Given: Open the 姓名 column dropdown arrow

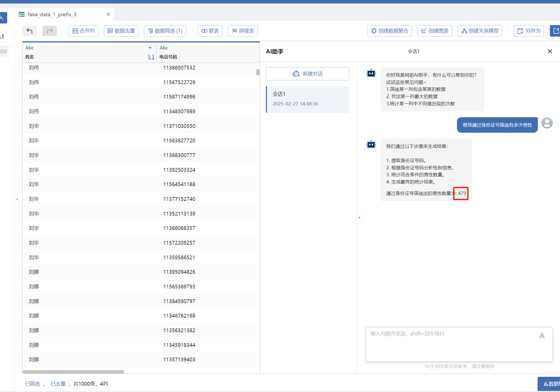Looking at the screenshot, I should [x=150, y=48].
